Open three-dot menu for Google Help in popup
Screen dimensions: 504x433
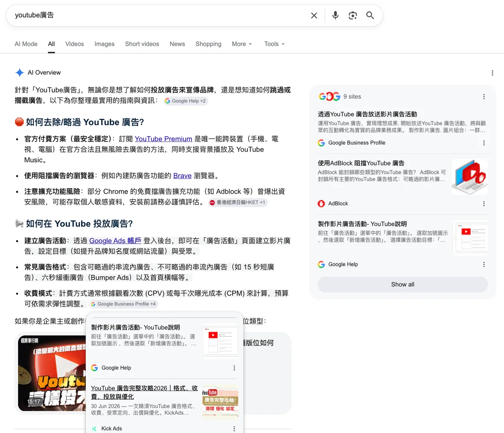(234, 368)
